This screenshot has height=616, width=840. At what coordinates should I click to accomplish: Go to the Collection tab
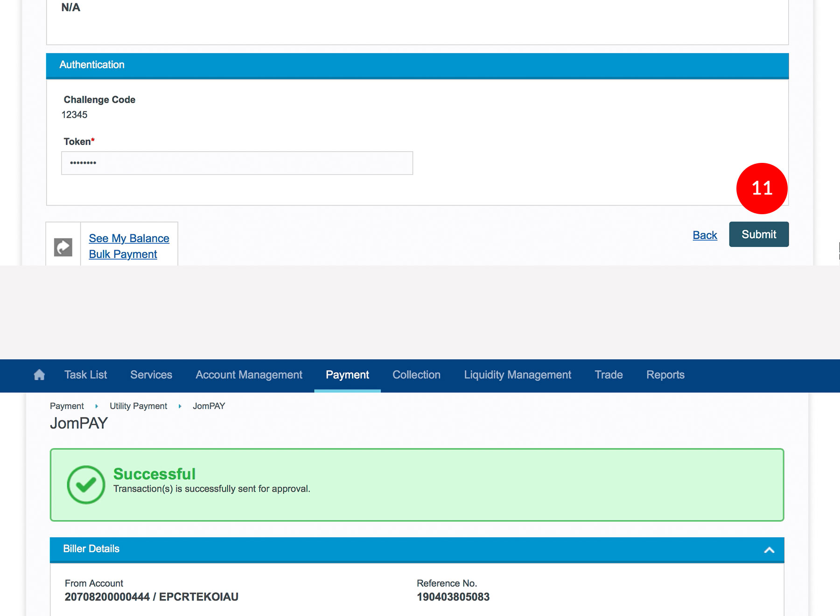tap(416, 375)
